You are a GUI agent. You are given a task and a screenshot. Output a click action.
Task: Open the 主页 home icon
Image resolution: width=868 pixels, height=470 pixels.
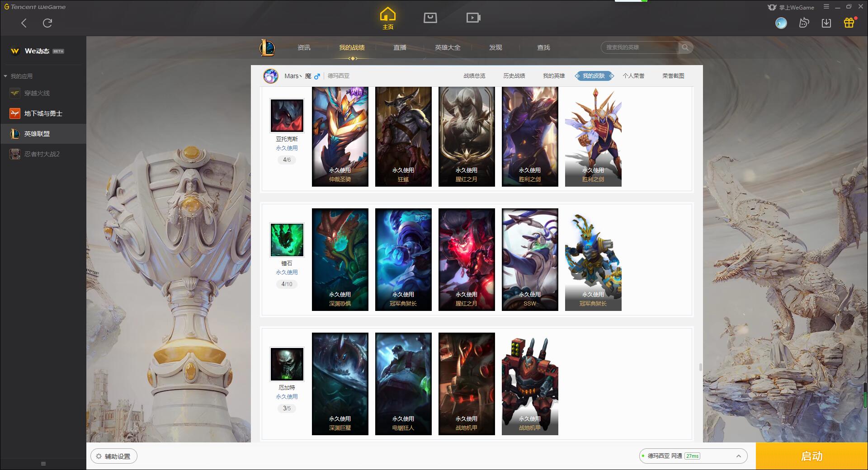click(387, 19)
